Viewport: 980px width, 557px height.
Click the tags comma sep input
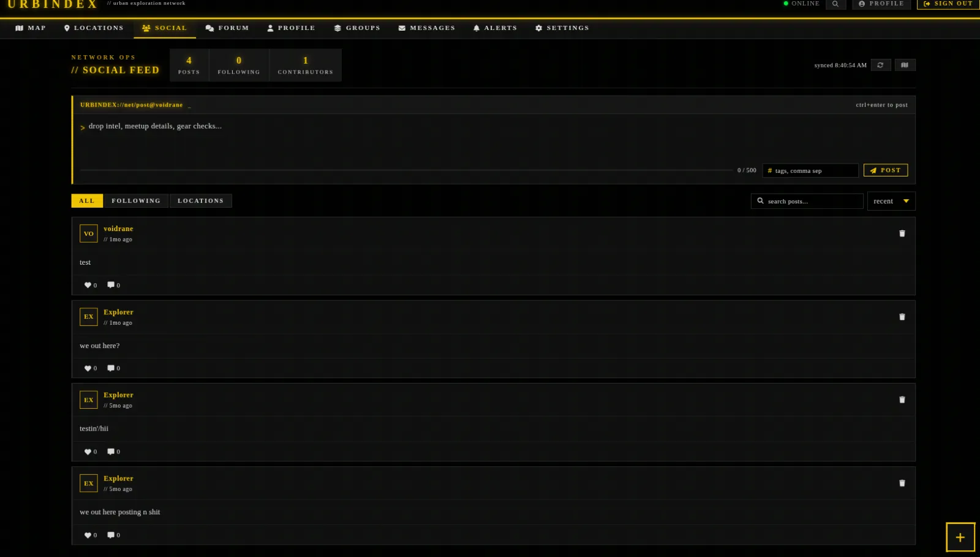click(x=810, y=170)
